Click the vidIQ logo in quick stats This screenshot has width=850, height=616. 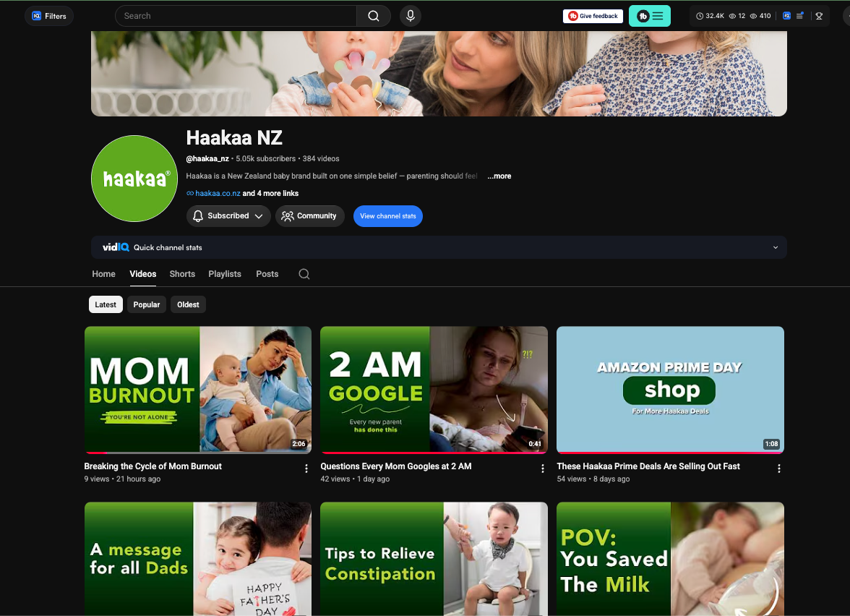(116, 247)
